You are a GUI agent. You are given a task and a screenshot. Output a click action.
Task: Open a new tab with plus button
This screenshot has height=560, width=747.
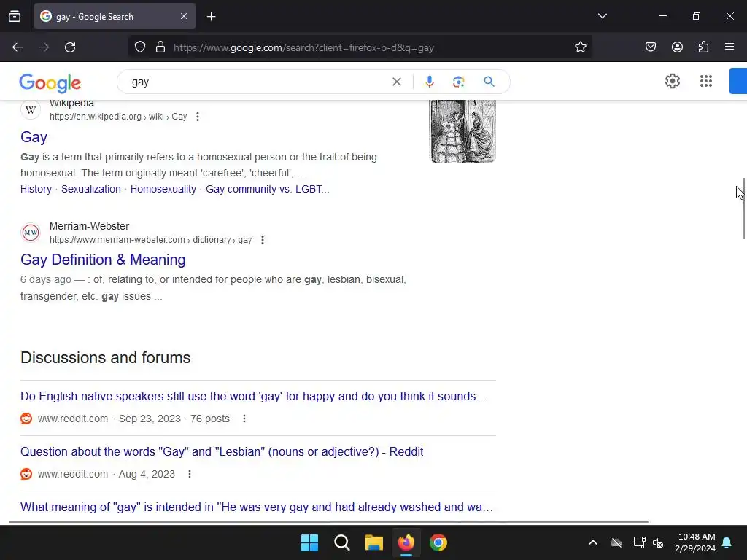[x=211, y=17]
